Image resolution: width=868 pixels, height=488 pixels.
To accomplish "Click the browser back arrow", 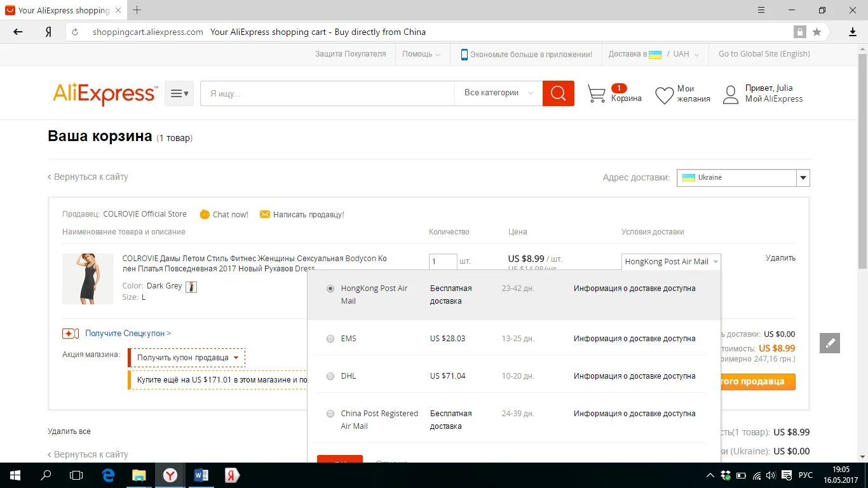I will point(18,32).
